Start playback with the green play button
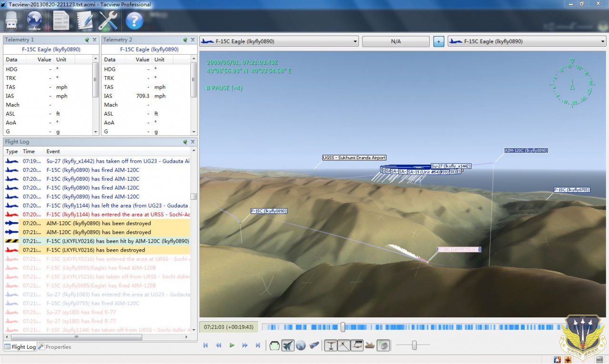 pyautogui.click(x=232, y=345)
